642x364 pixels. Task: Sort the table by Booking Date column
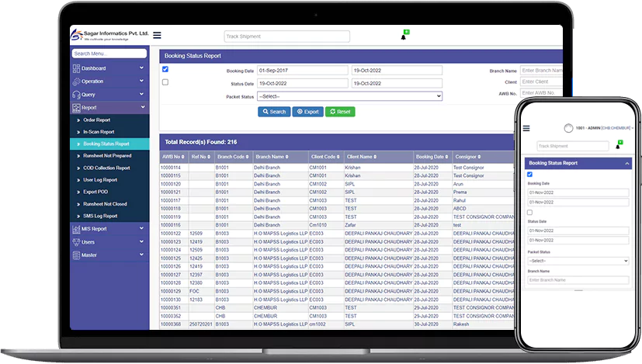click(x=432, y=157)
